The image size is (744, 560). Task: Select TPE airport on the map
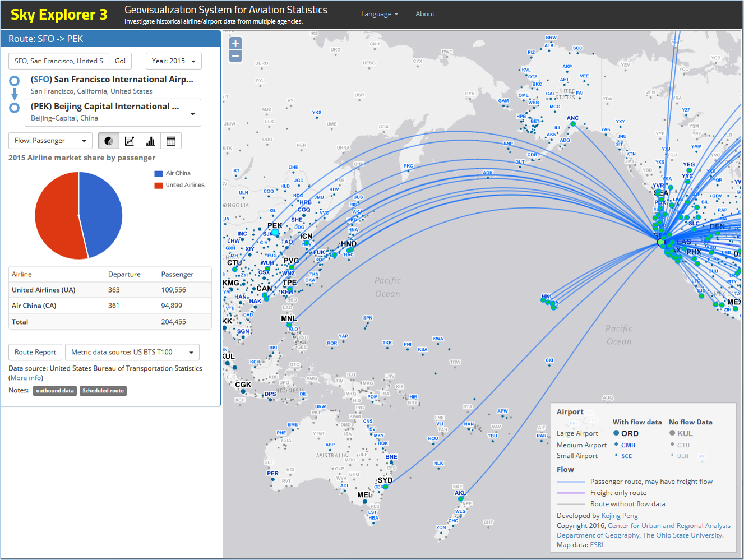point(290,289)
